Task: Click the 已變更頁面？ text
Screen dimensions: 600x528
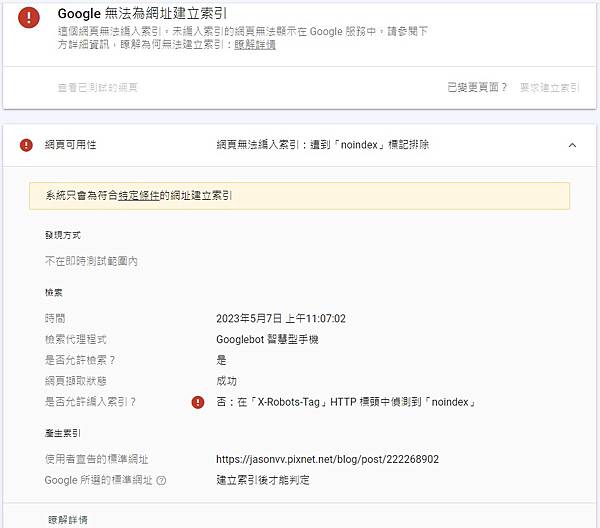Action: pos(477,88)
